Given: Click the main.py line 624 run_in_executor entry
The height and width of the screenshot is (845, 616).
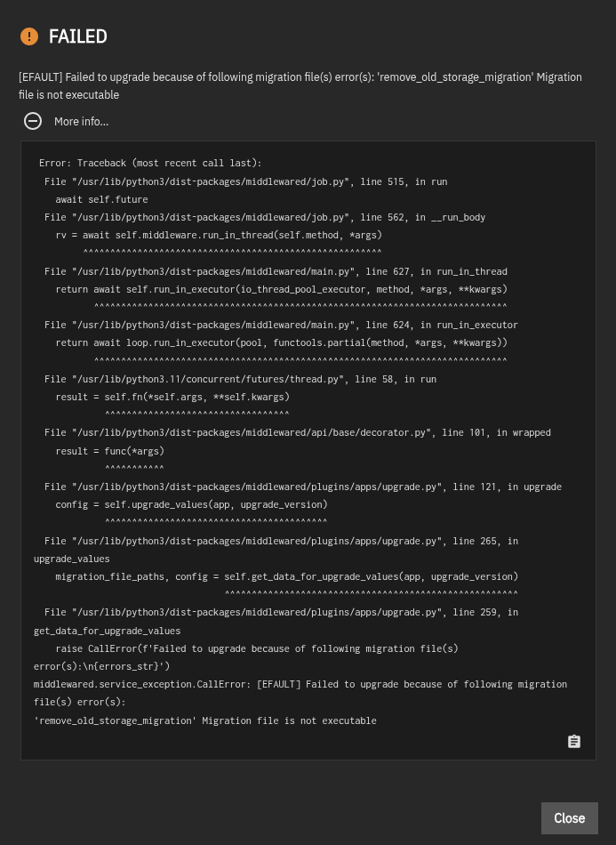Looking at the screenshot, I should tap(281, 325).
